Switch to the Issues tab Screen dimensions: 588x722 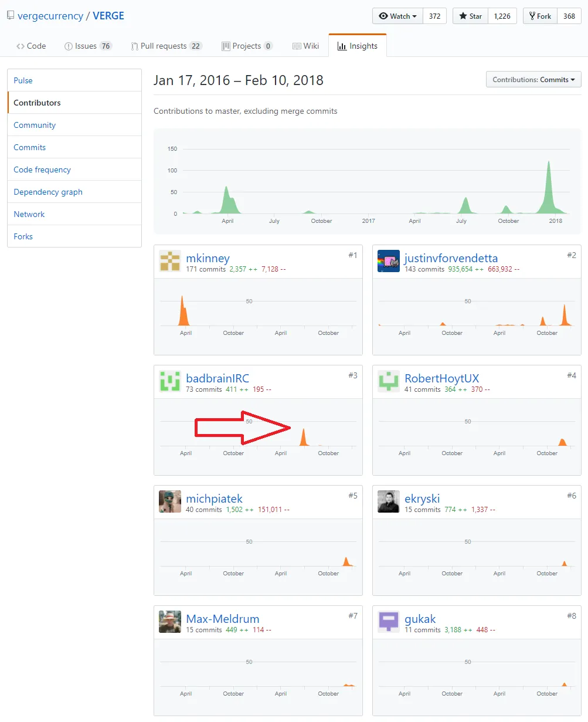88,46
